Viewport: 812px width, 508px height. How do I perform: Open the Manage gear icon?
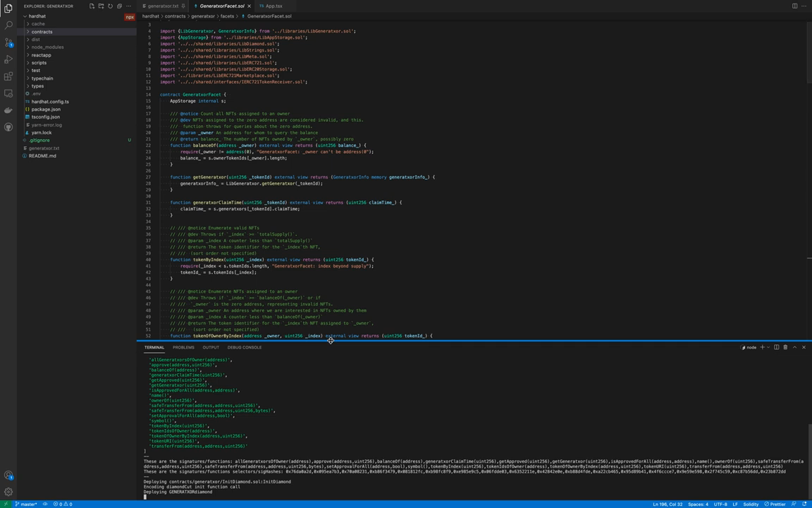[8, 492]
